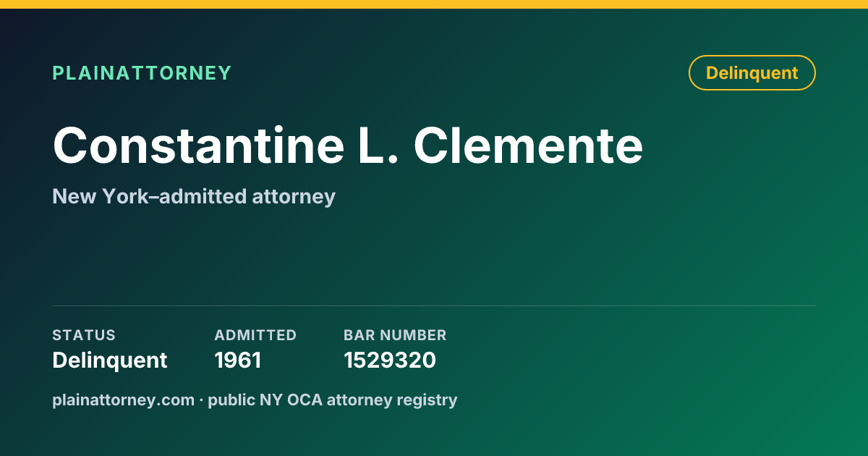
Task: Click the yellow-outlined Delinquent badge pill
Action: pos(752,73)
